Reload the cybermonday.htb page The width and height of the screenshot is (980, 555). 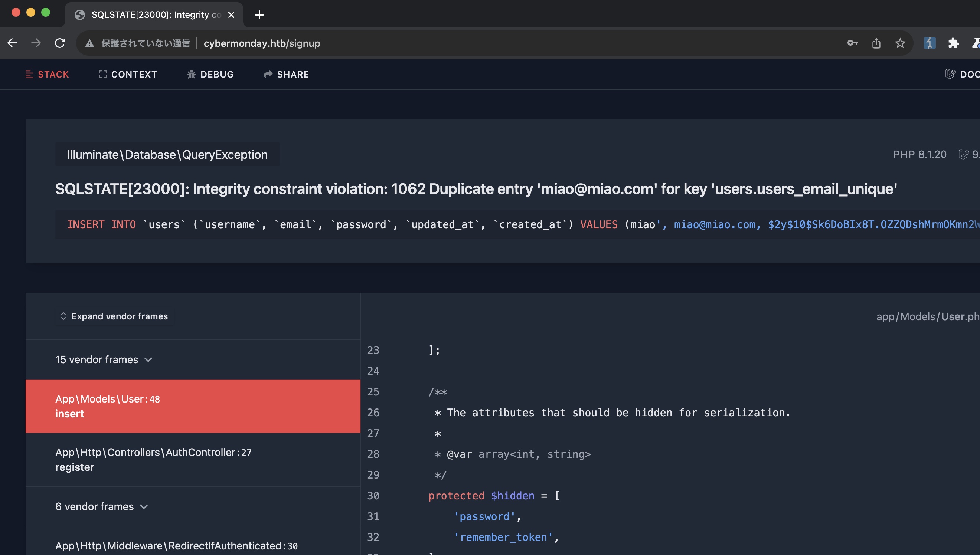(x=60, y=43)
